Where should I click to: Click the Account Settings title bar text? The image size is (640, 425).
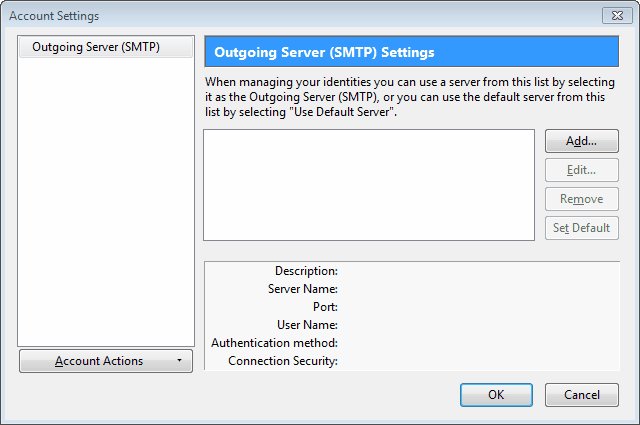[54, 16]
